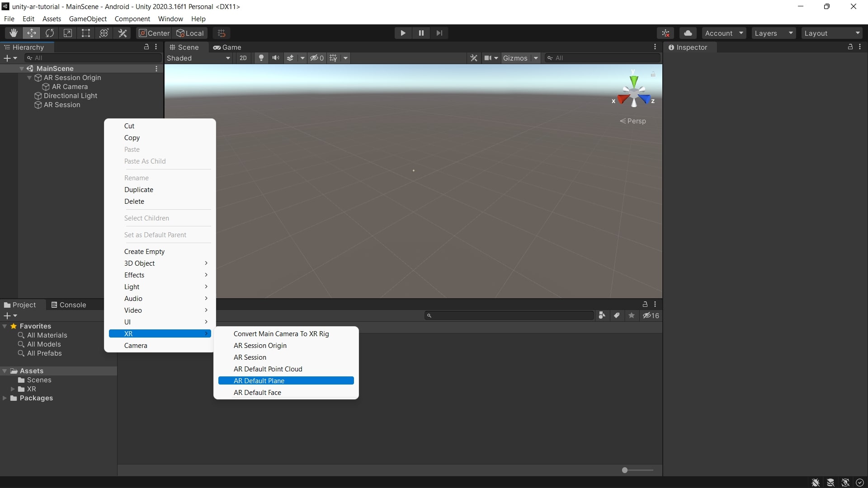
Task: Open the Hierarchy add object dropdown
Action: point(10,58)
